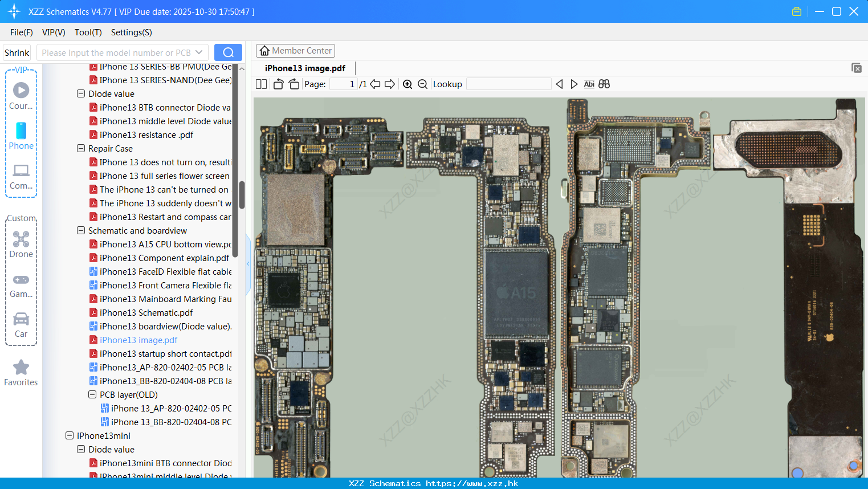This screenshot has height=489, width=868.
Task: Click the XZZ app logo
Action: 14,11
